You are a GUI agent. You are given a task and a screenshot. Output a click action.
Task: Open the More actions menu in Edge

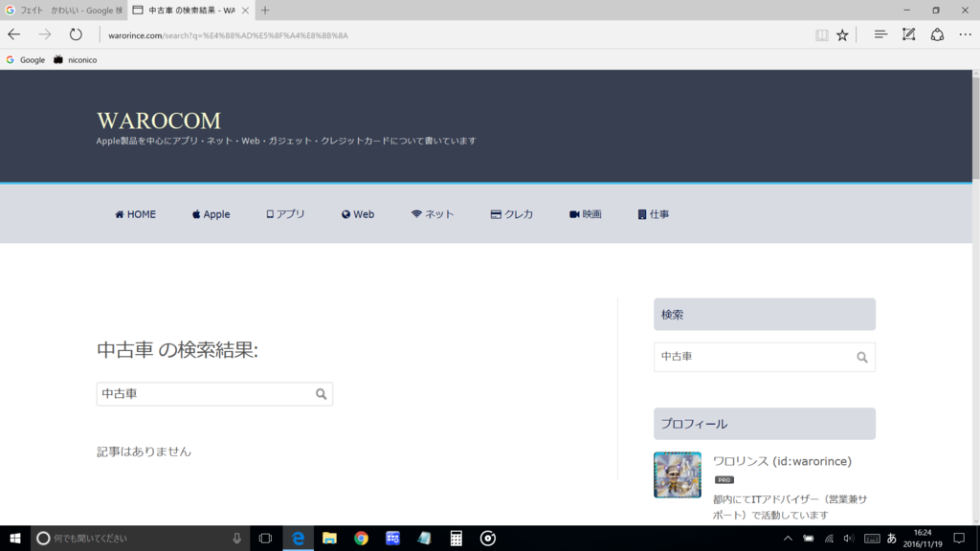tap(965, 34)
